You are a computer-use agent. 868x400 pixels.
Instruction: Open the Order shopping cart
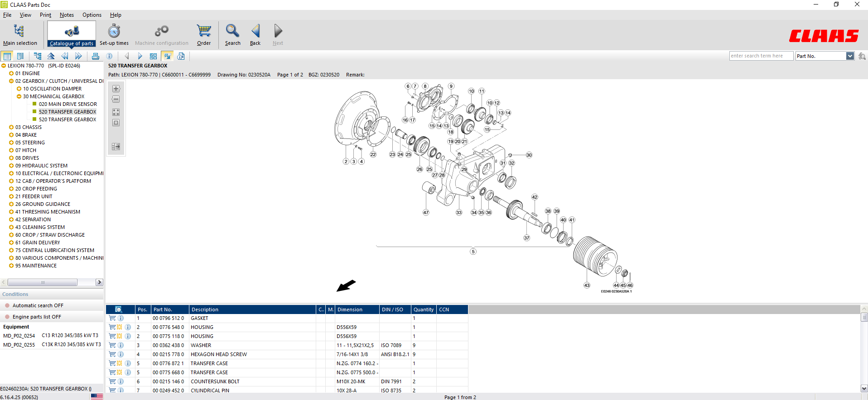pos(204,35)
